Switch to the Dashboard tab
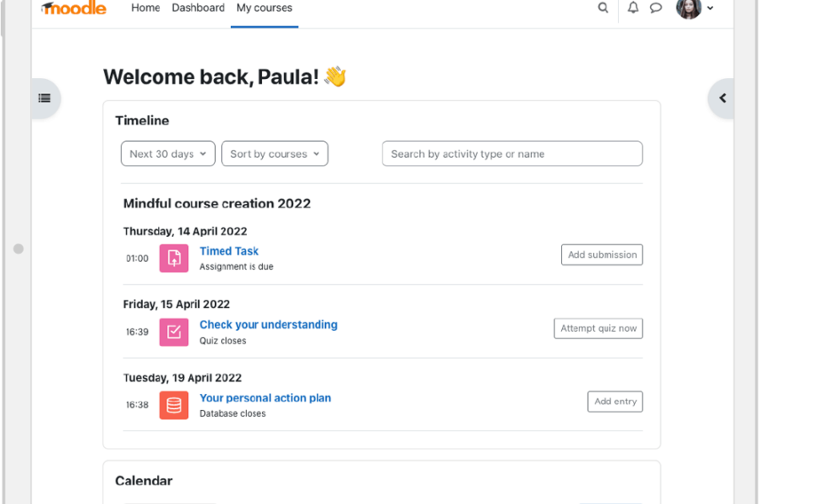Viewport: 840px width, 504px height. coord(198,8)
